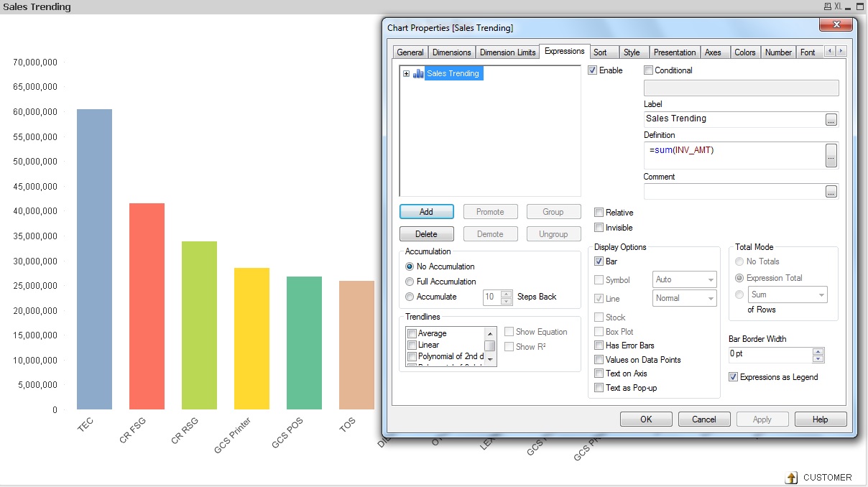Image resolution: width=868 pixels, height=487 pixels.
Task: Open the Label expression editor ellipsis button
Action: point(831,120)
